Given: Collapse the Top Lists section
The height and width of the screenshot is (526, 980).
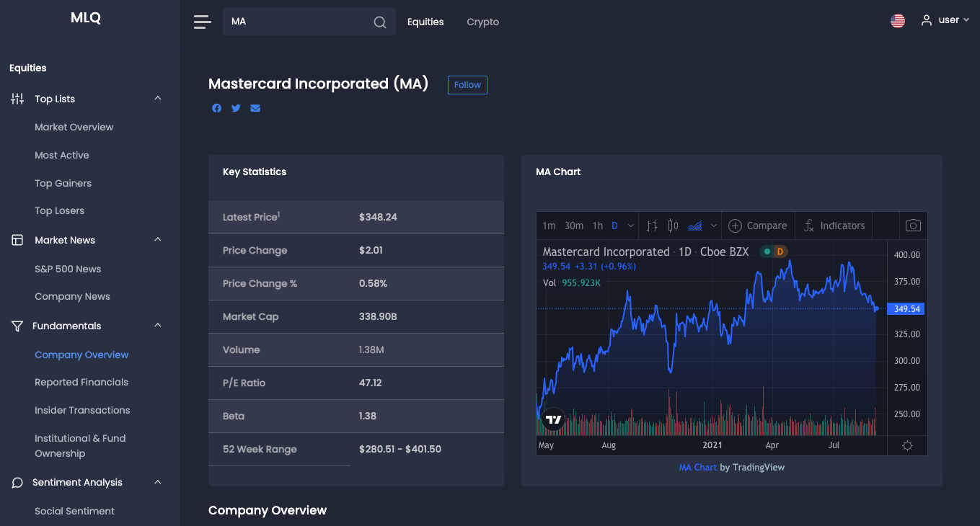Looking at the screenshot, I should [158, 98].
